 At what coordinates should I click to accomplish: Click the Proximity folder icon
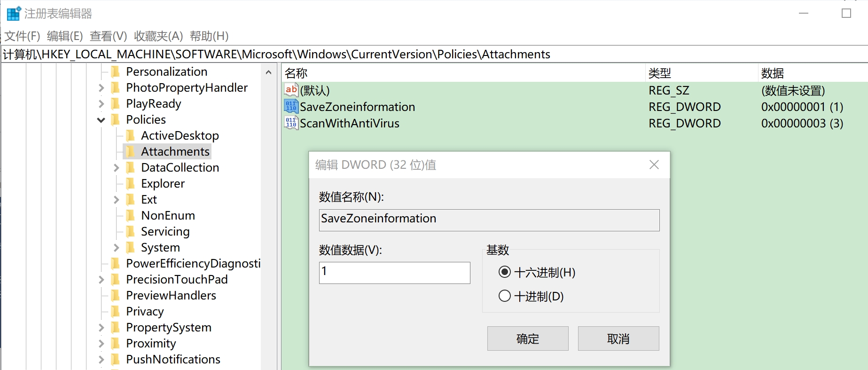pos(115,344)
